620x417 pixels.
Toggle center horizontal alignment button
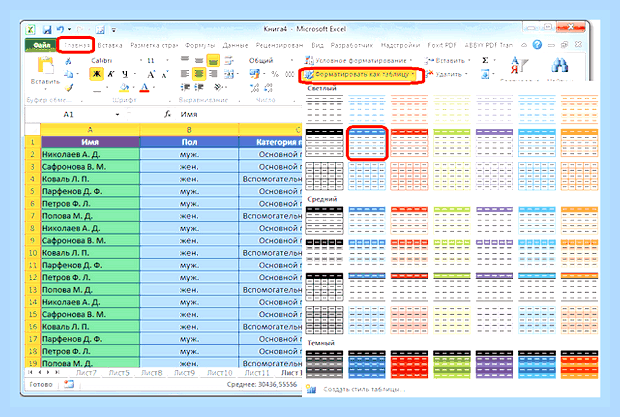[x=198, y=74]
